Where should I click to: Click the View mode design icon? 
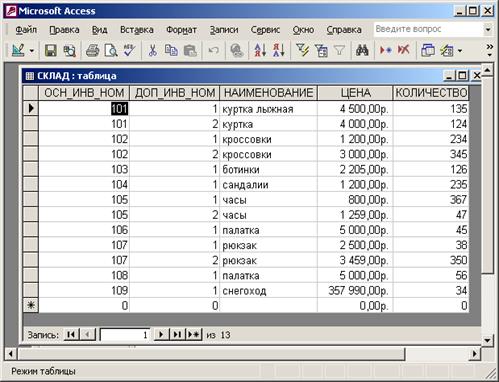coord(18,51)
